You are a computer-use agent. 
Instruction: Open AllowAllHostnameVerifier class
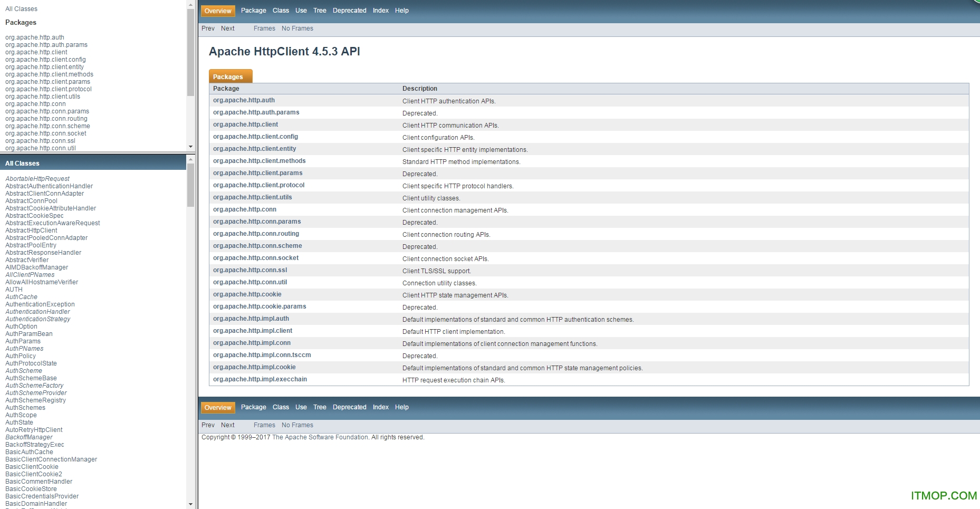(x=42, y=282)
